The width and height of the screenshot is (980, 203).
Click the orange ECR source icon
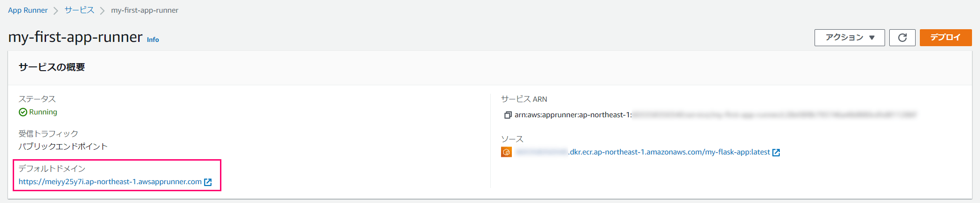[506, 152]
